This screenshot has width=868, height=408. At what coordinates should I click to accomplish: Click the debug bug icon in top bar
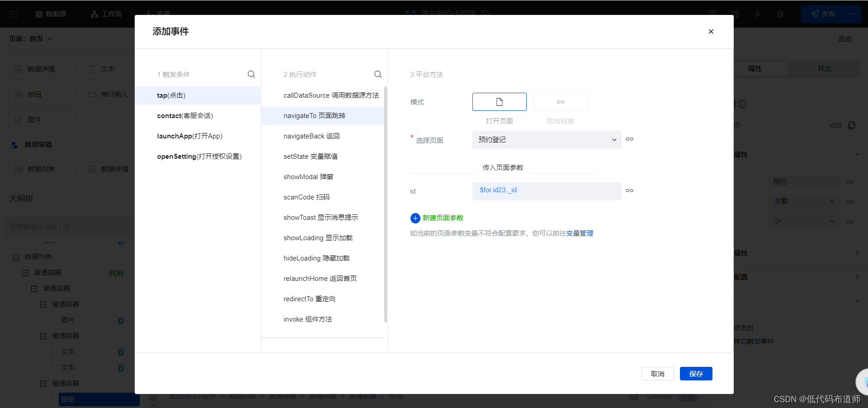click(780, 14)
